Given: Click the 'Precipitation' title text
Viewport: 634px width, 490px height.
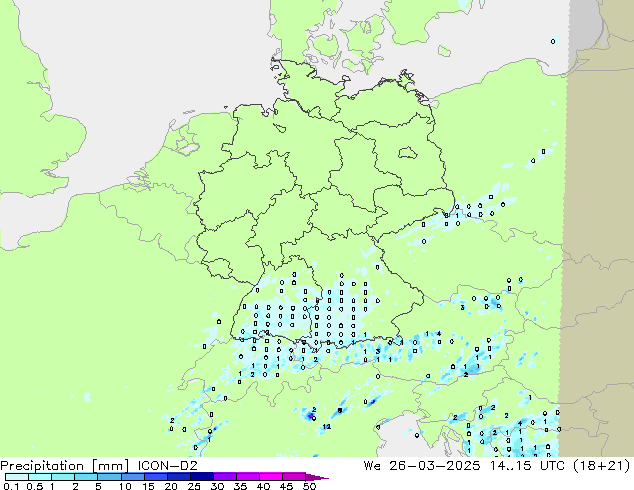Looking at the screenshot, I should (x=42, y=466).
